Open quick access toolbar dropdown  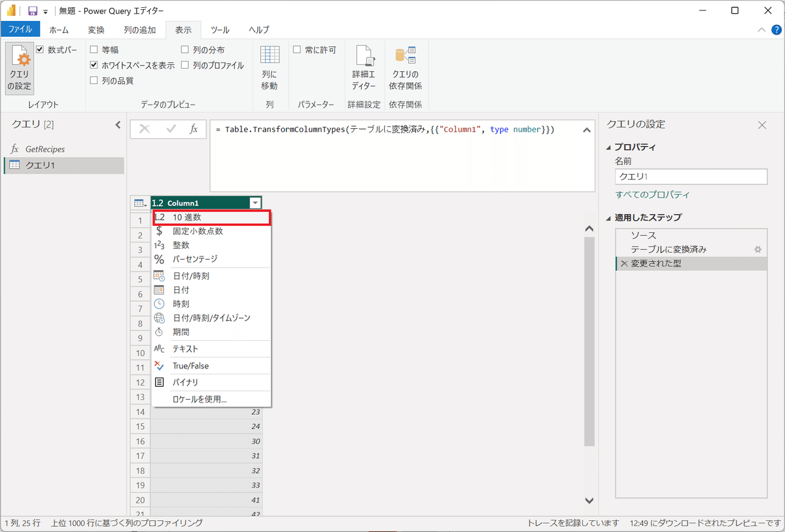tap(46, 12)
